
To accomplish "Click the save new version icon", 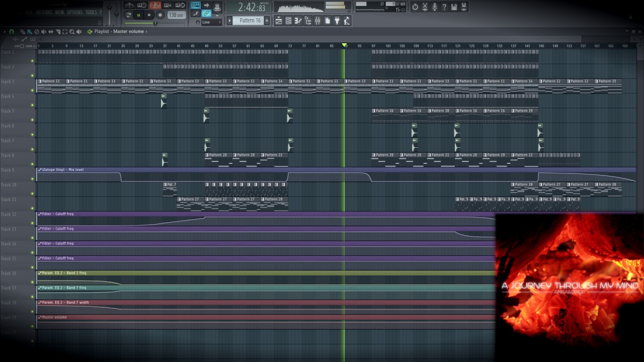I will (463, 7).
